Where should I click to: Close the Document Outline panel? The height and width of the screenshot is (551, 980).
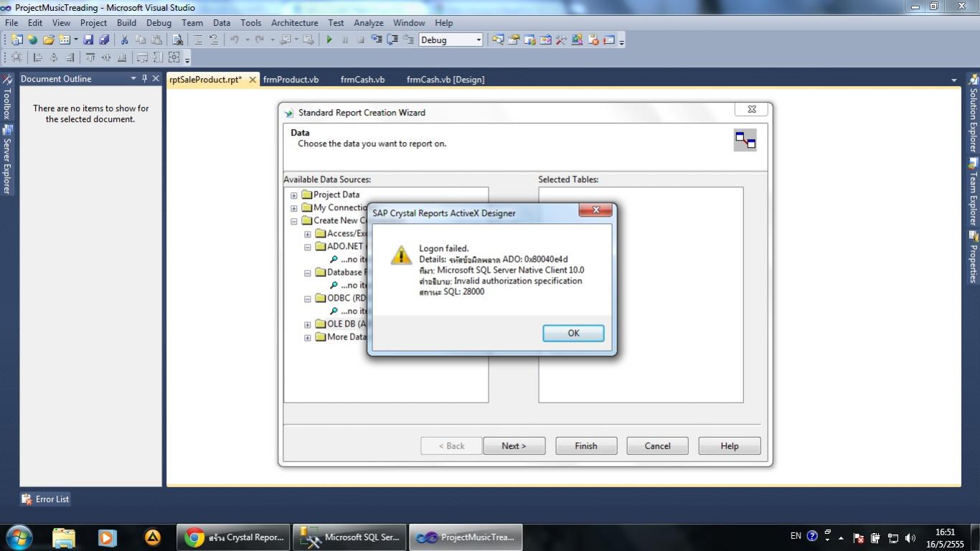(156, 79)
